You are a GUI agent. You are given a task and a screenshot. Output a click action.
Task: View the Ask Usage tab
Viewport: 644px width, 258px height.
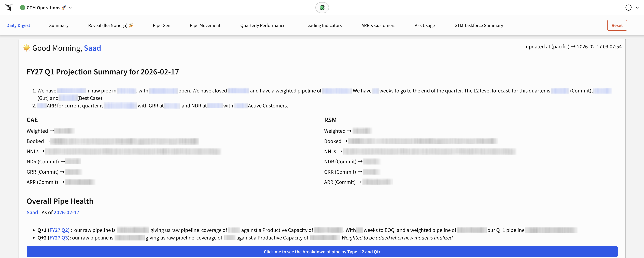[x=425, y=25]
